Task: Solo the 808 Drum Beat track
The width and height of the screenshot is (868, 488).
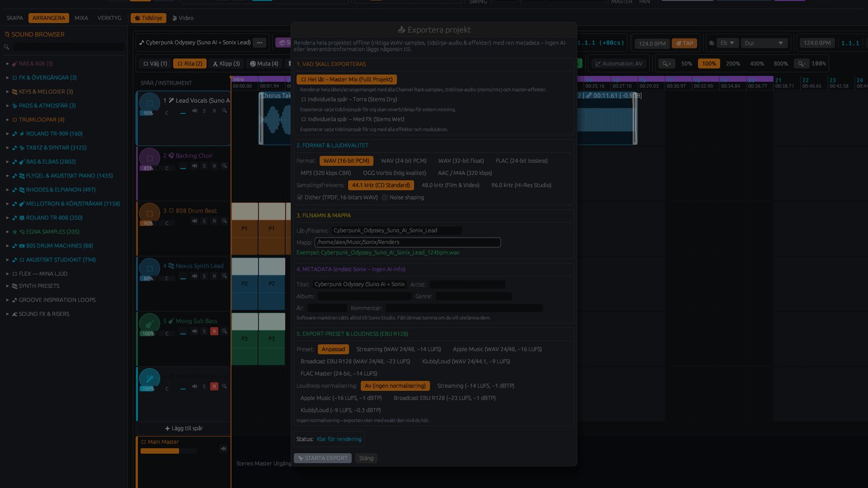Action: [204, 221]
